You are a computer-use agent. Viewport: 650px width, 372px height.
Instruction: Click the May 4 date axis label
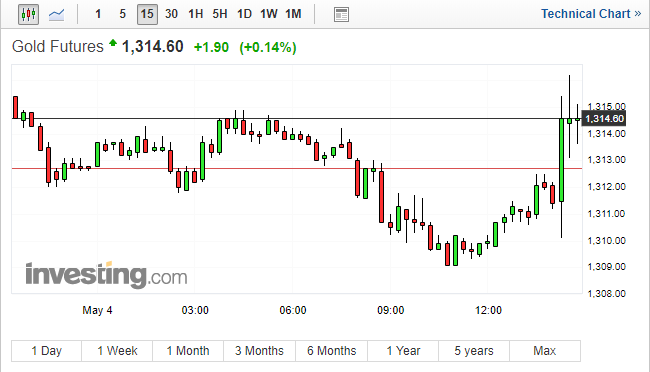click(x=97, y=310)
